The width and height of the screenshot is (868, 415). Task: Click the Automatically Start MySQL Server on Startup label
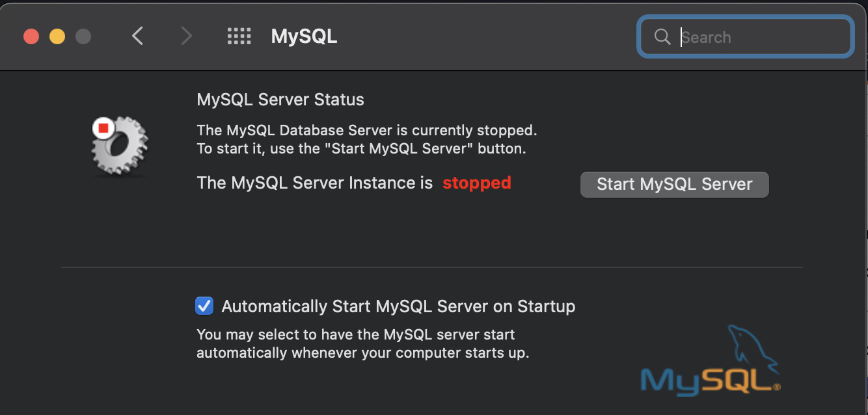[x=398, y=306]
